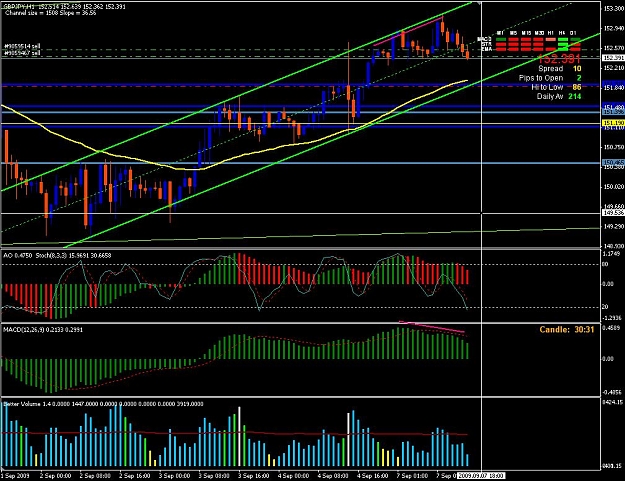Image resolution: width=625 pixels, height=481 pixels.
Task: Click the M30 timeframe column header
Action: pyautogui.click(x=539, y=33)
